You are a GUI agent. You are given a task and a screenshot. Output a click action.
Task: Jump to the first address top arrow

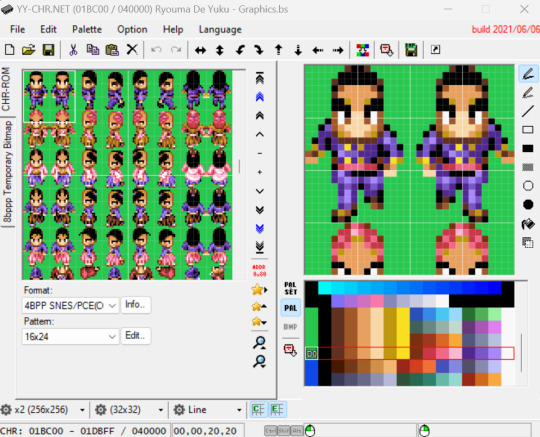point(260,78)
